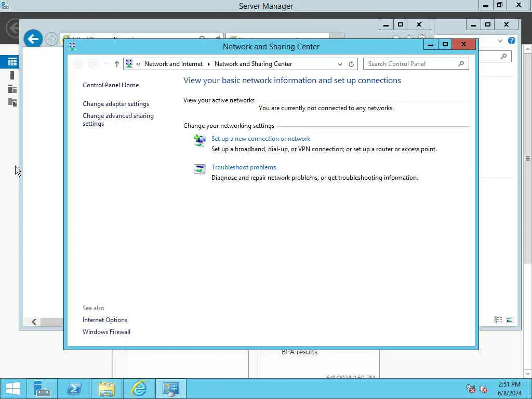Click Network and Internet in the breadcrumb

(x=174, y=64)
